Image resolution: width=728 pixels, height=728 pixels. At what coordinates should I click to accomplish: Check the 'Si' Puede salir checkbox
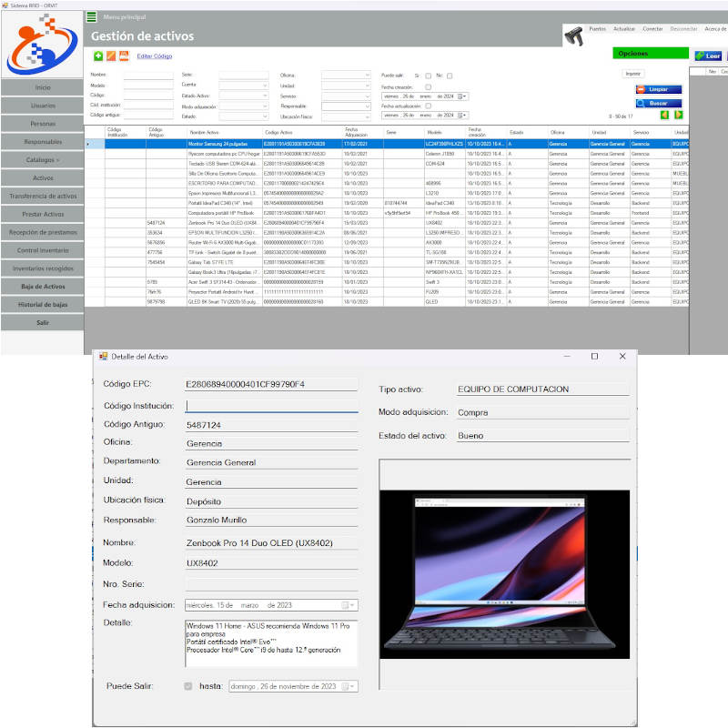pyautogui.click(x=428, y=76)
